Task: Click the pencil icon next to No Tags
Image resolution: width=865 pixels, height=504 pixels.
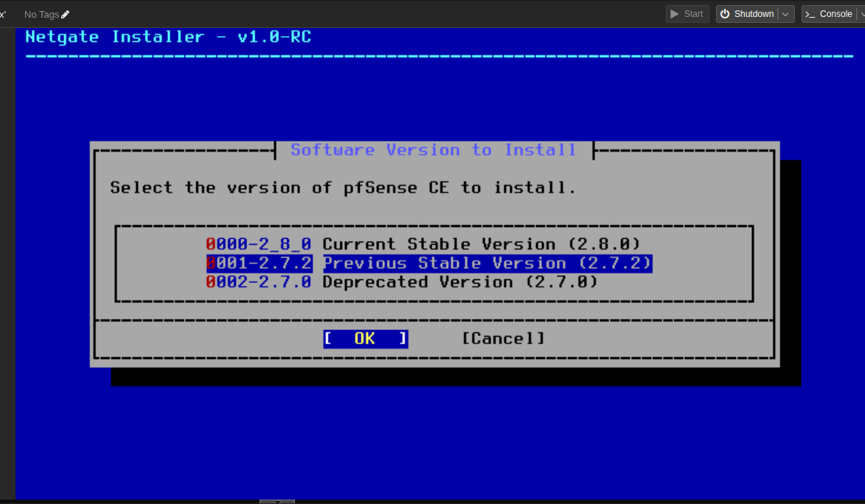Action: pyautogui.click(x=64, y=13)
